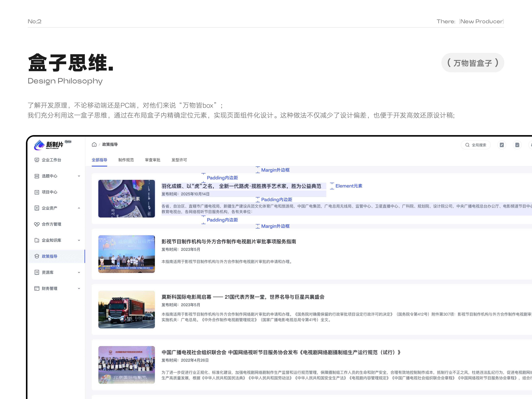Screen dimensions: 532x399
Task: Expand the 资源库 chevron
Action: click(79, 273)
